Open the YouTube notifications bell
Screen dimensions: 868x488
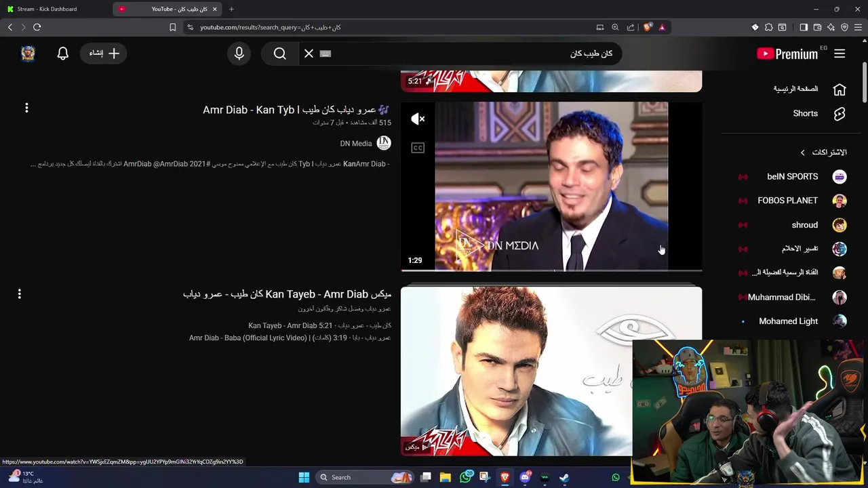coord(63,54)
